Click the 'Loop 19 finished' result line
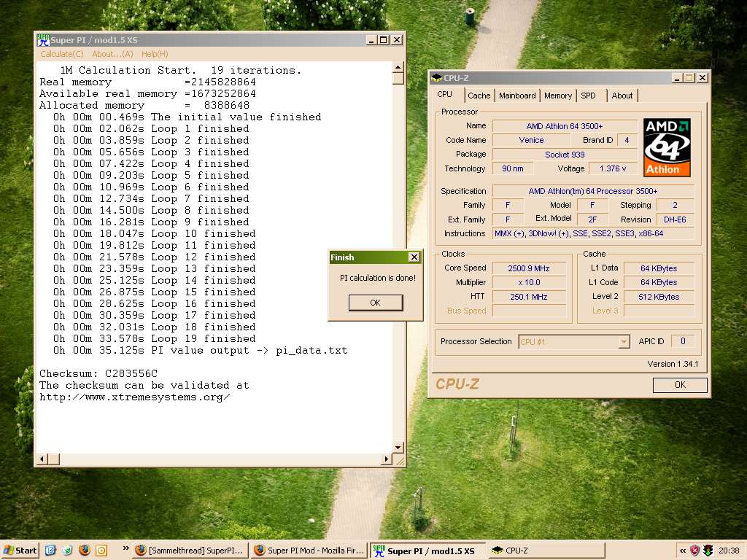747x560 pixels. [155, 338]
